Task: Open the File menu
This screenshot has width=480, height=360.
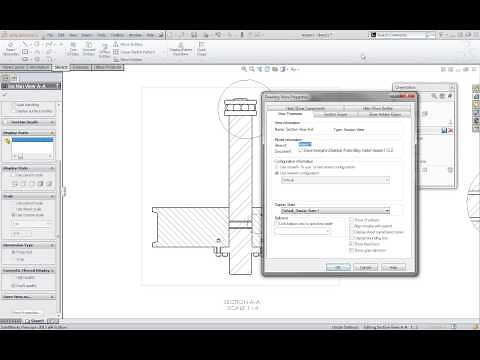Action: pyautogui.click(x=50, y=35)
